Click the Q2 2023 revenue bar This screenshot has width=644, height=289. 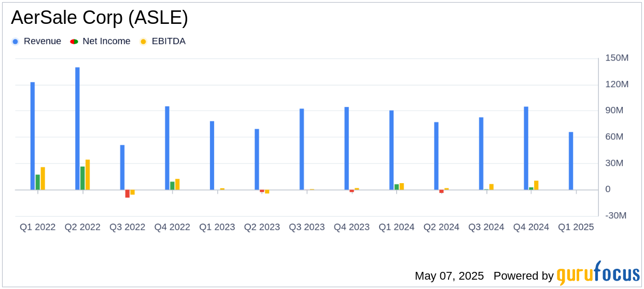pos(257,159)
